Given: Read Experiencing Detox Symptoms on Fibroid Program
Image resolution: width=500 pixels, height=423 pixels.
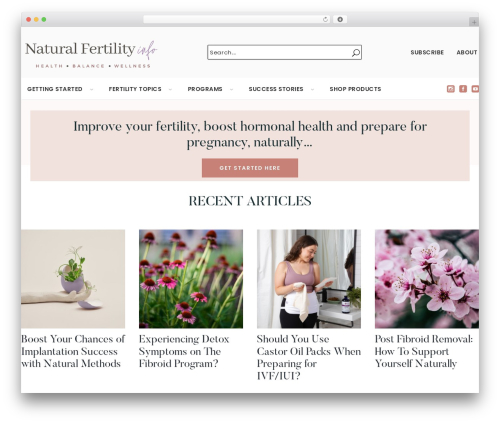Looking at the screenshot, I should coord(184,351).
